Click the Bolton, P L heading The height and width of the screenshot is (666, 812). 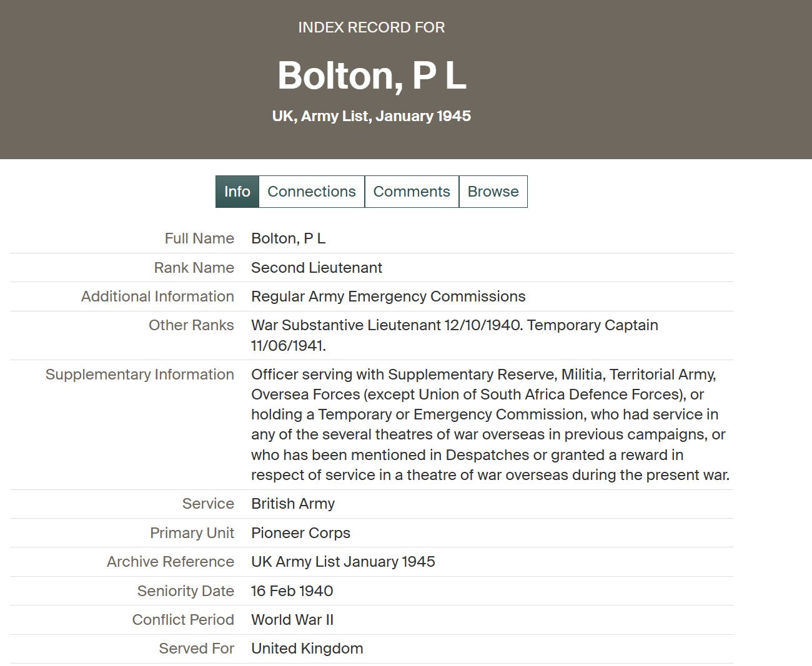click(372, 76)
